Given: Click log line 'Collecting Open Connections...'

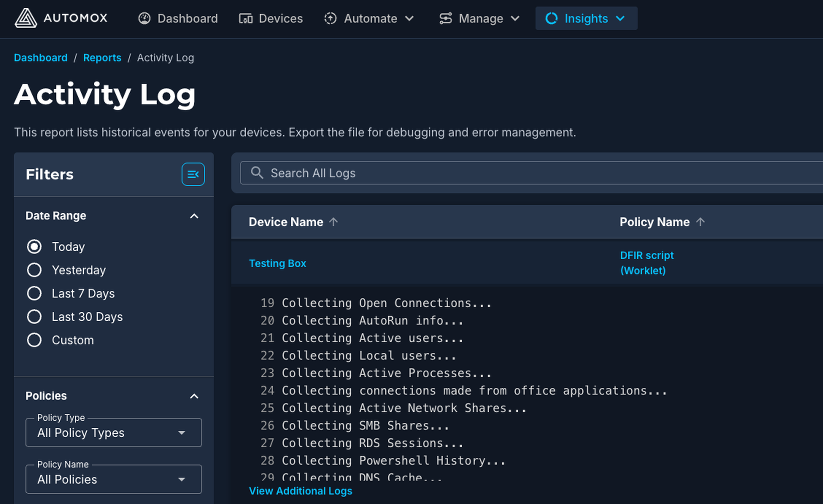Looking at the screenshot, I should tap(386, 303).
